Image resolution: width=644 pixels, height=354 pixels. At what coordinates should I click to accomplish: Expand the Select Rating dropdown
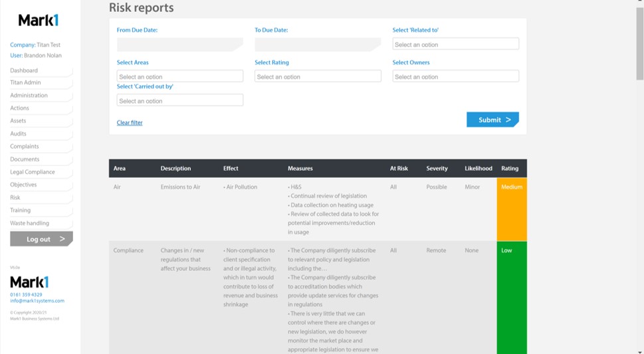pyautogui.click(x=318, y=76)
